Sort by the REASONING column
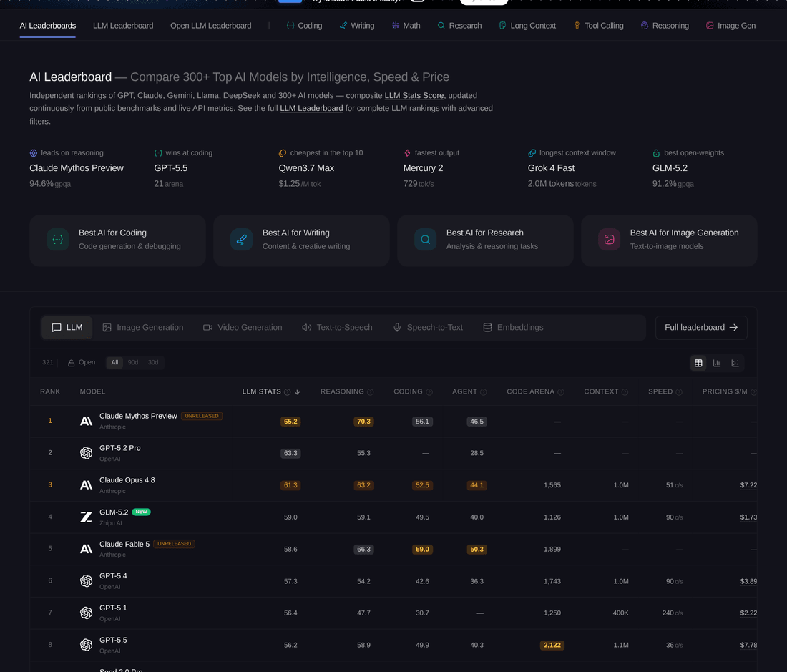The height and width of the screenshot is (672, 787). (342, 391)
